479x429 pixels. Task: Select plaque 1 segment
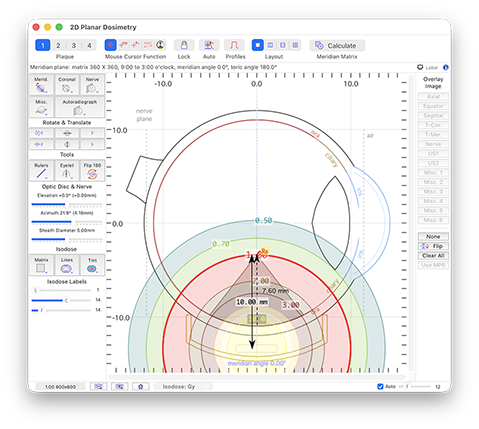pos(43,45)
